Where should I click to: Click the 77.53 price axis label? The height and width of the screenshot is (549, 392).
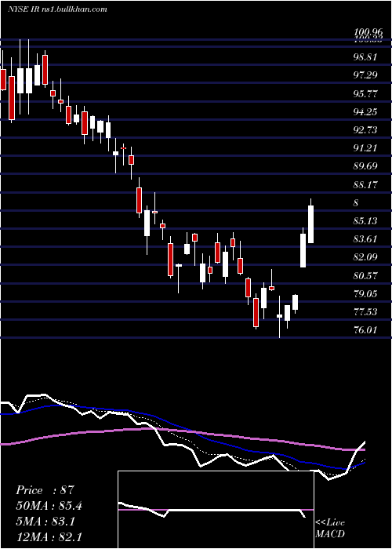click(365, 312)
